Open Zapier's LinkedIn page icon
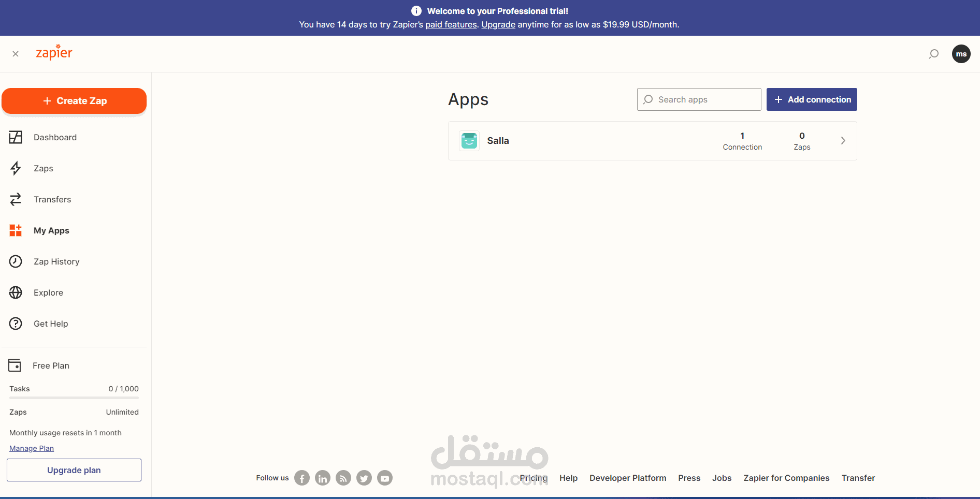The width and height of the screenshot is (980, 499). coord(323,478)
